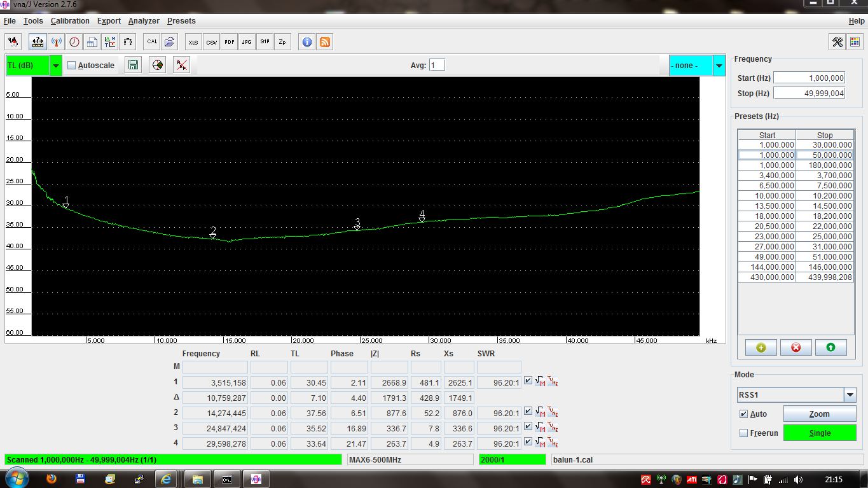The height and width of the screenshot is (488, 868).
Task: Click the color grid icon top right
Action: pos(855,42)
